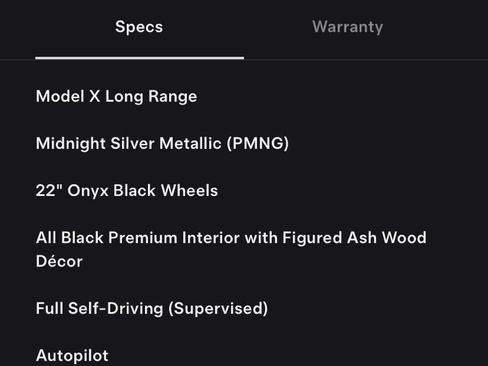This screenshot has height=366, width=488.
Task: Tap the (Supervised) label text
Action: tap(218, 308)
